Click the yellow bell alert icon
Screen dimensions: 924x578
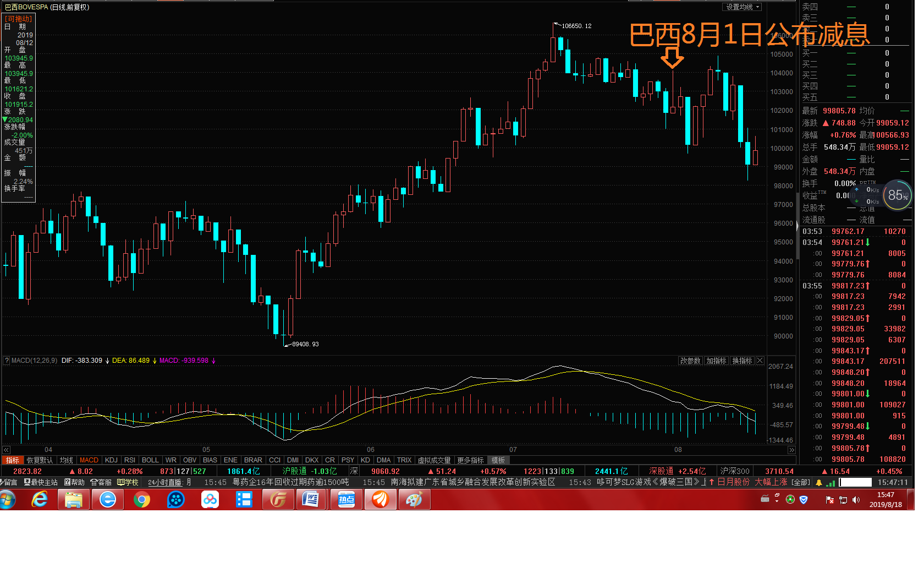(818, 482)
